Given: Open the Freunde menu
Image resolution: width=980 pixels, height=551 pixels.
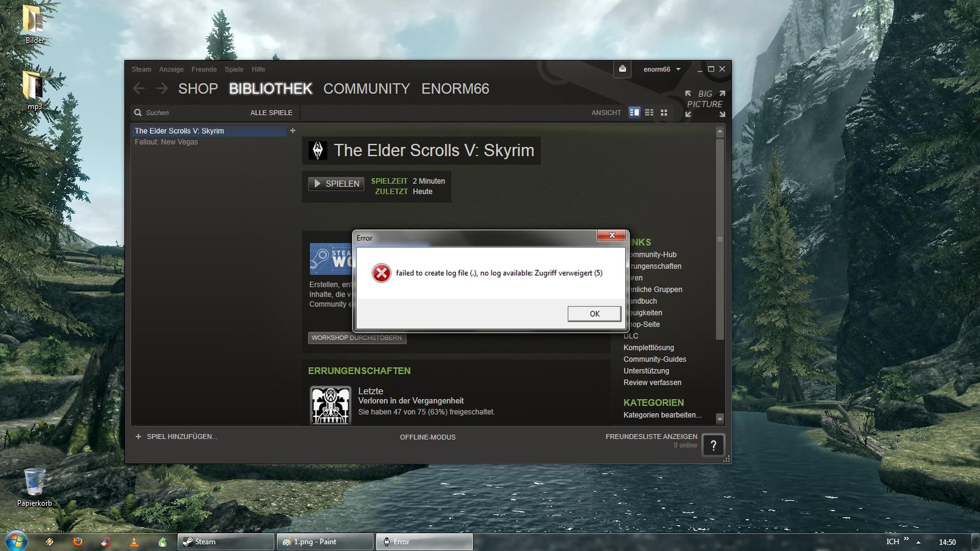Looking at the screenshot, I should 203,69.
